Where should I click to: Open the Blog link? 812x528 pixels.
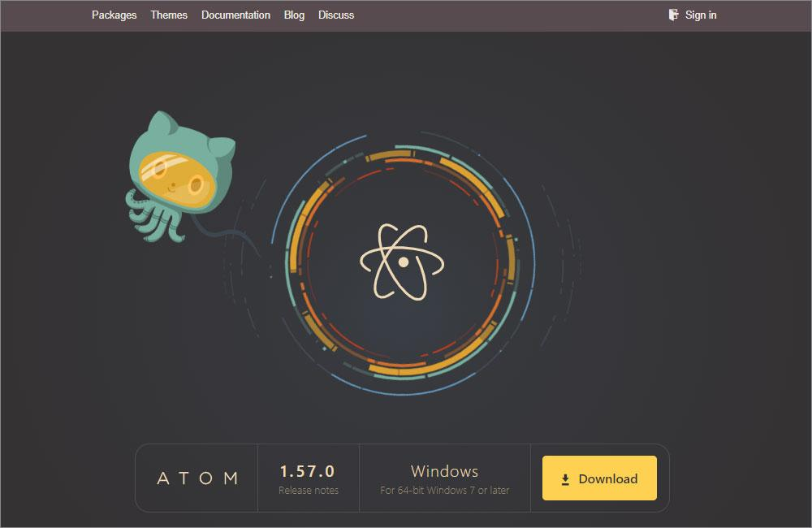[x=294, y=15]
